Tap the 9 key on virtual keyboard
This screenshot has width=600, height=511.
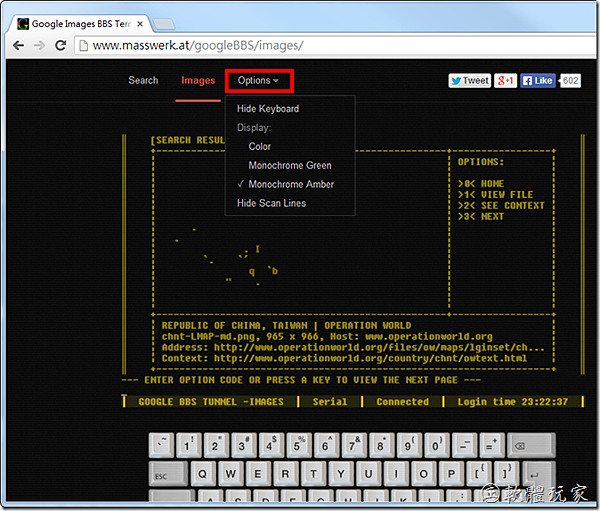pyautogui.click(x=409, y=445)
